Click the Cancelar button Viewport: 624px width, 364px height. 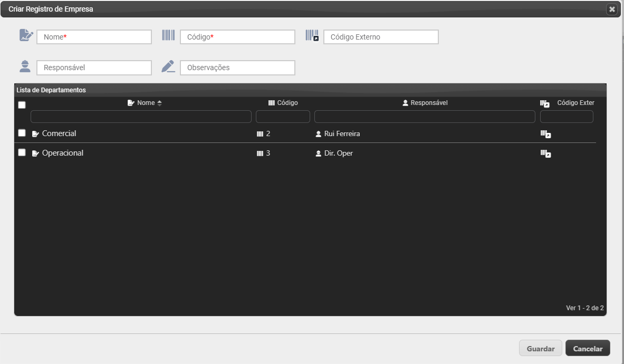coord(588,348)
